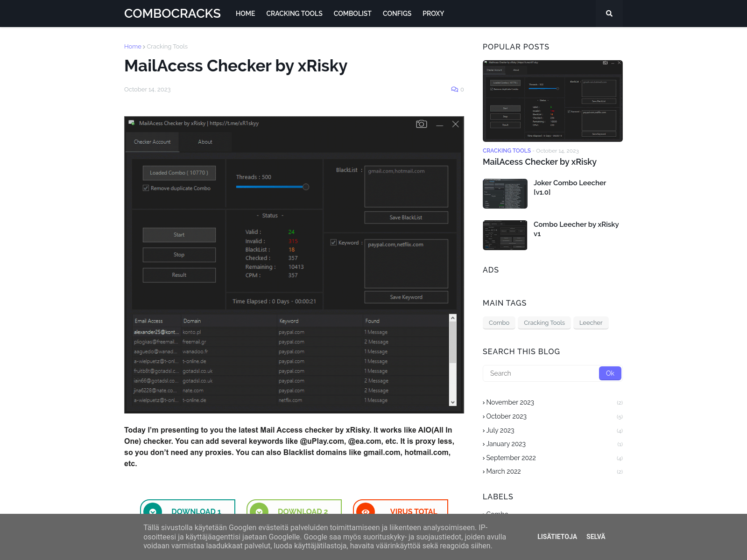Screen dimensions: 747x560
Task: Open CONFIGS menu item
Action: coord(397,14)
